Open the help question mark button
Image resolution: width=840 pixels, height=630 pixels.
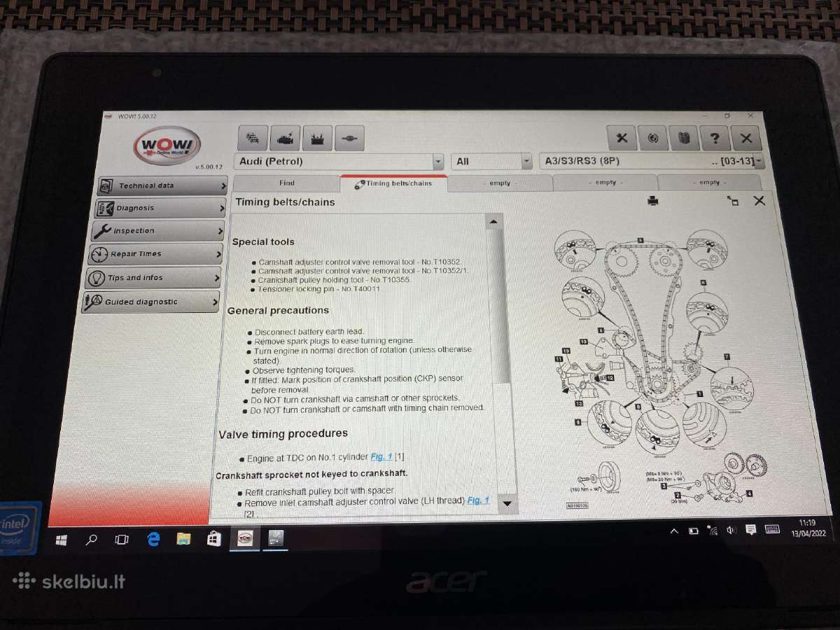pos(715,138)
